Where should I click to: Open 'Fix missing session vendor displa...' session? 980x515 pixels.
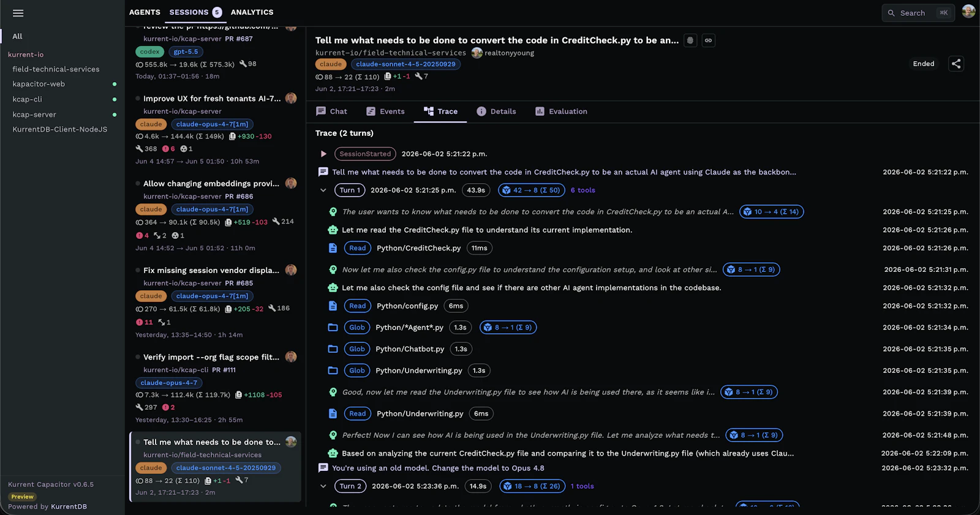click(211, 270)
